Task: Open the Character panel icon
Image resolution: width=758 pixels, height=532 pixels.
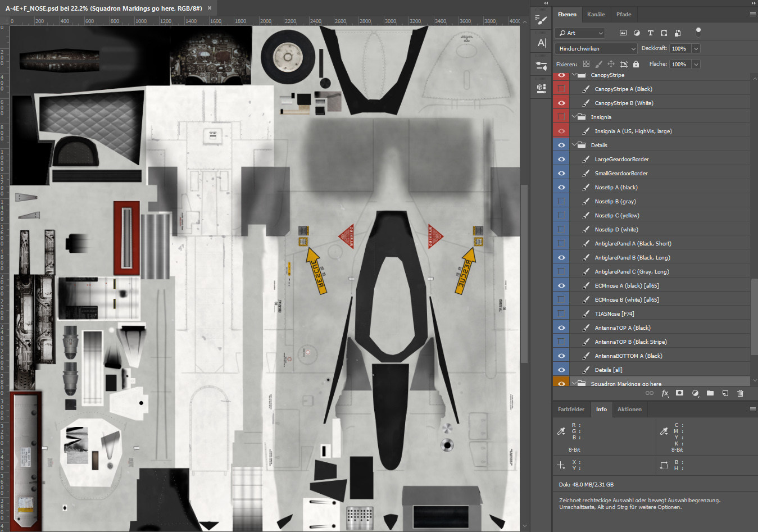Action: click(541, 43)
